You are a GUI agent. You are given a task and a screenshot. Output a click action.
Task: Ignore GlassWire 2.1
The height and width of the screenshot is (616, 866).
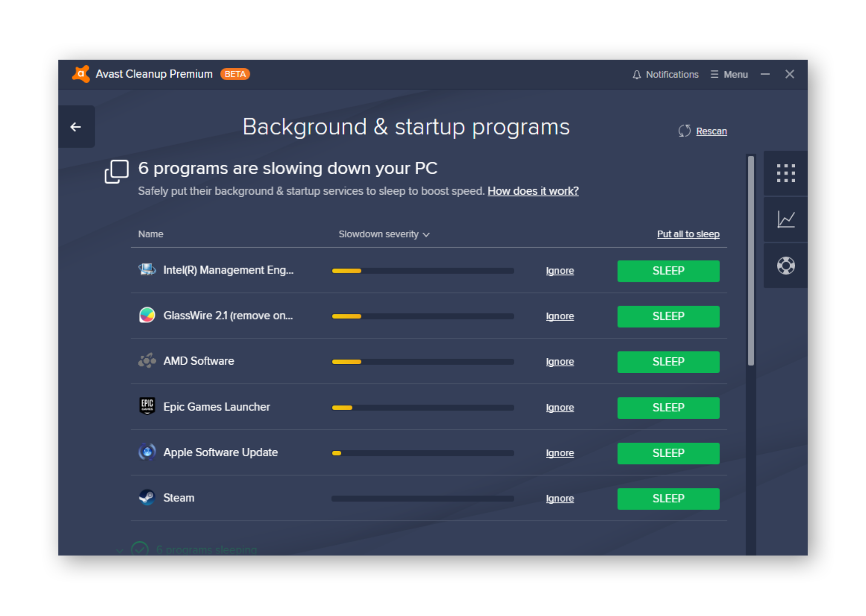(x=560, y=316)
